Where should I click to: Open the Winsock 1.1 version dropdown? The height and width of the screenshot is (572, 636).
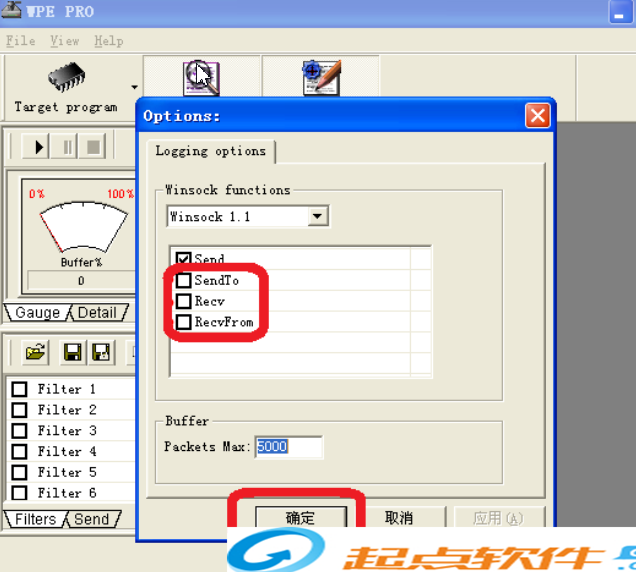tap(317, 216)
